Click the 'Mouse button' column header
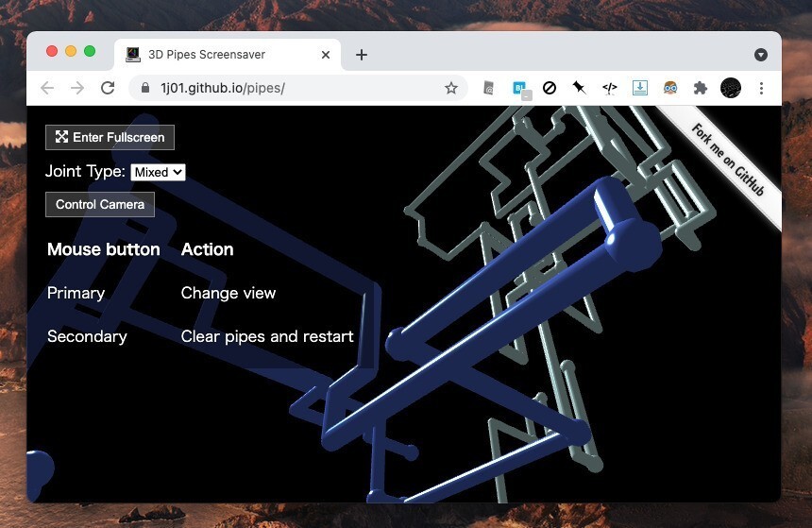812x528 pixels. coord(104,249)
